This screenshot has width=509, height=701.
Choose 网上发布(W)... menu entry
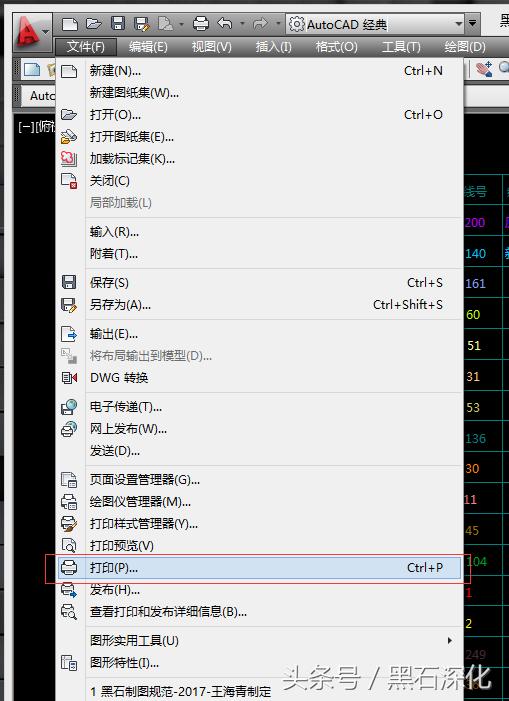pyautogui.click(x=260, y=429)
